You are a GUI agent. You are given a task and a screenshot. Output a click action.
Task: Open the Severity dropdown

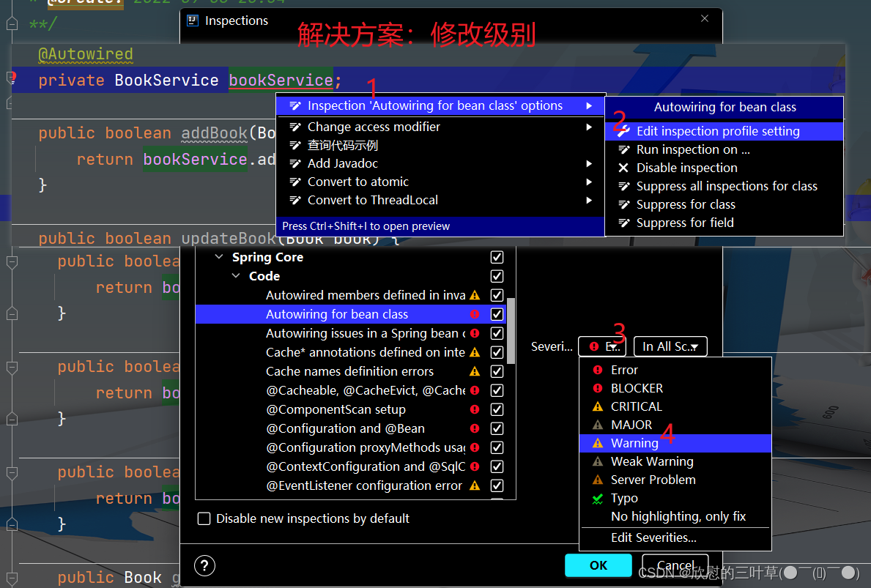pyautogui.click(x=602, y=346)
